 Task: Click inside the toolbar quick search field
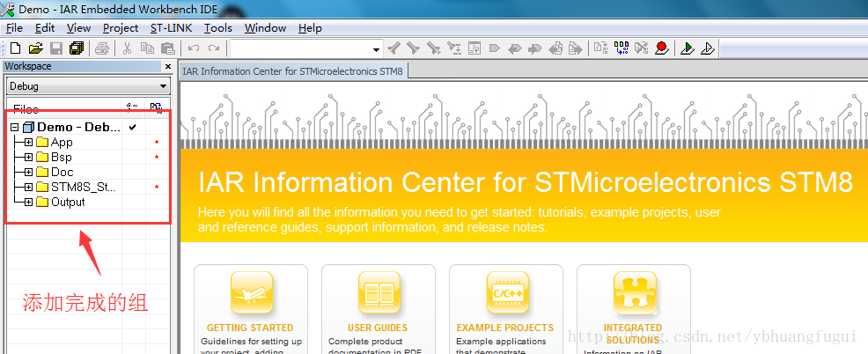point(301,48)
